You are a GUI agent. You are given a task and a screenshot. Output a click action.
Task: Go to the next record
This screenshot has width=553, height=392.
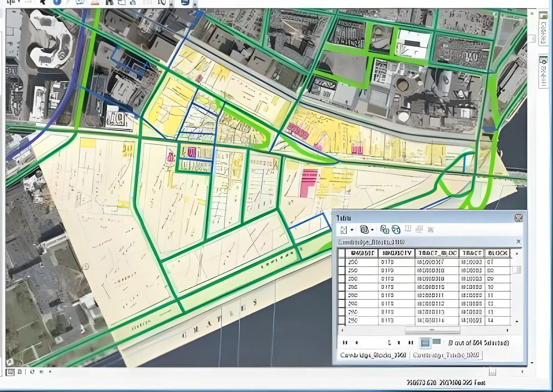coord(399,343)
